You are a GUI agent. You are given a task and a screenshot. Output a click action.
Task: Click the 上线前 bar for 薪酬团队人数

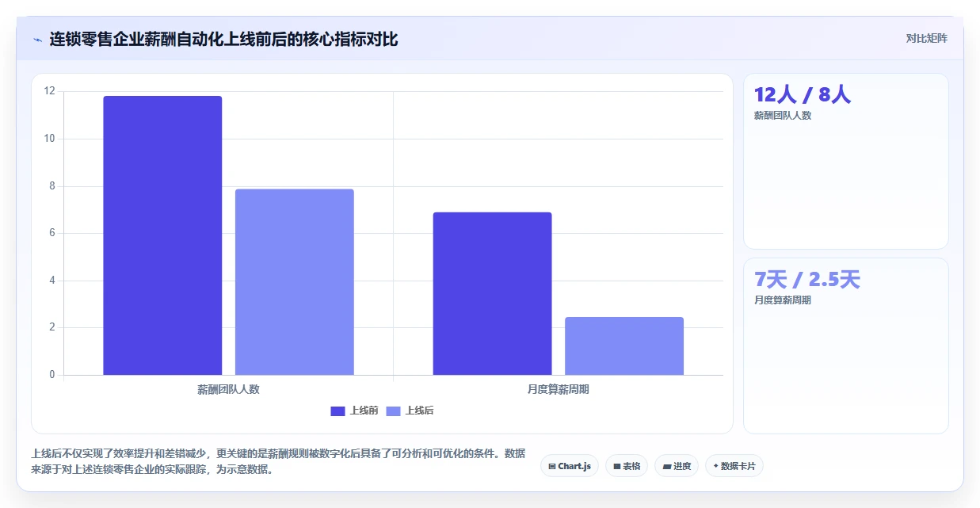pos(162,235)
